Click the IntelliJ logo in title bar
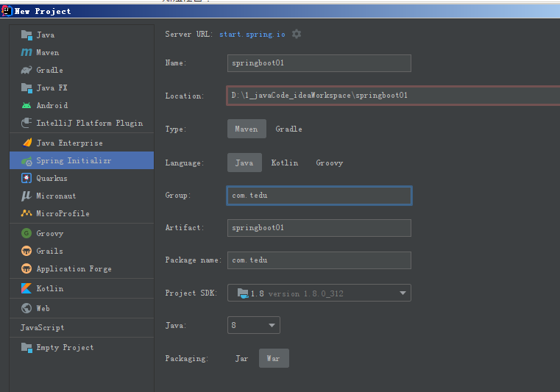The height and width of the screenshot is (392, 560). click(7, 11)
